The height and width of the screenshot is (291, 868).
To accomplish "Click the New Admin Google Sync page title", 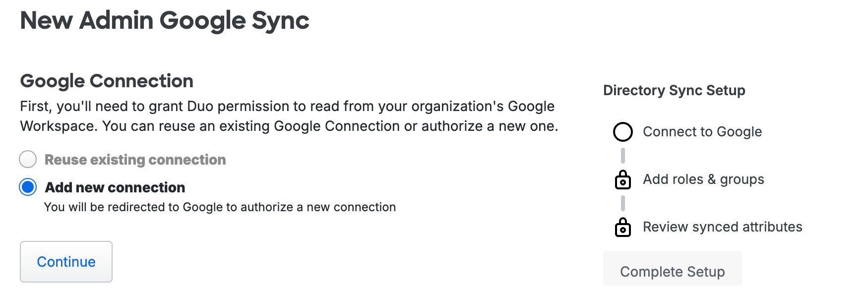I will 165,20.
